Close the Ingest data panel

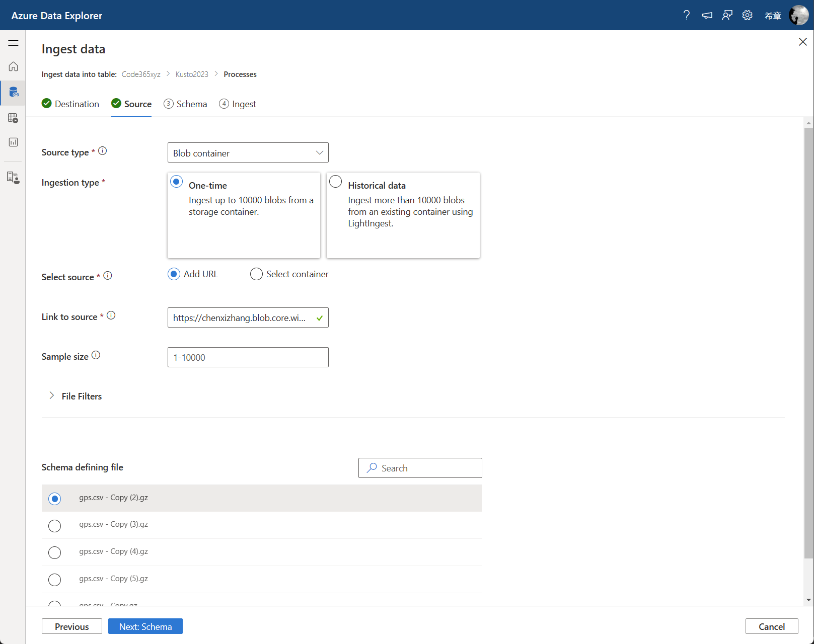[803, 42]
